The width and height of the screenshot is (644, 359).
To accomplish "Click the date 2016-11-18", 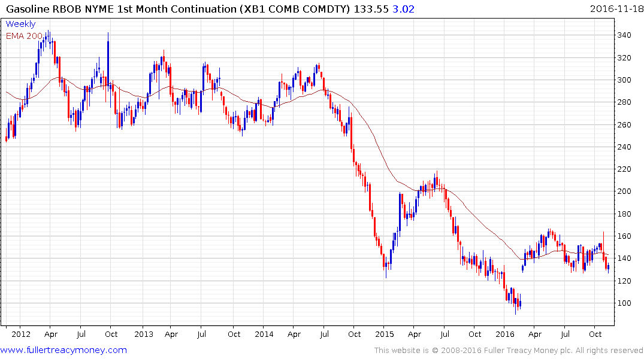I will coord(616,8).
